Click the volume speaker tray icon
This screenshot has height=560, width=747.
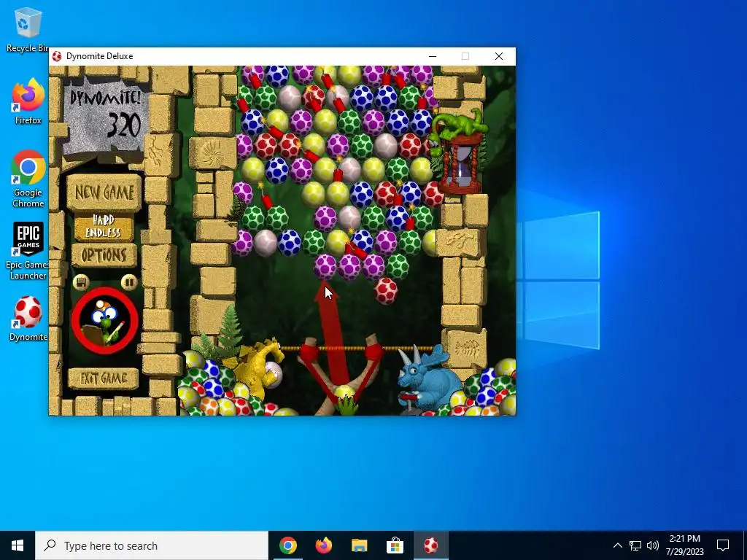653,545
